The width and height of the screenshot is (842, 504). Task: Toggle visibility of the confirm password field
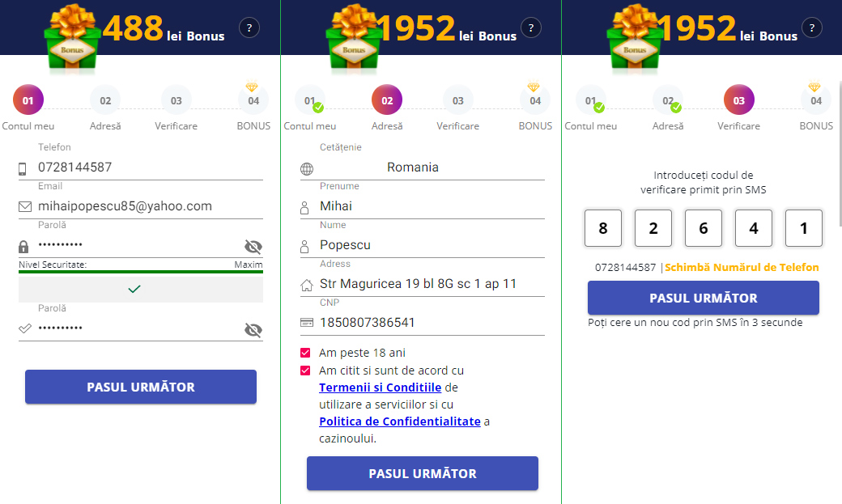tap(253, 330)
